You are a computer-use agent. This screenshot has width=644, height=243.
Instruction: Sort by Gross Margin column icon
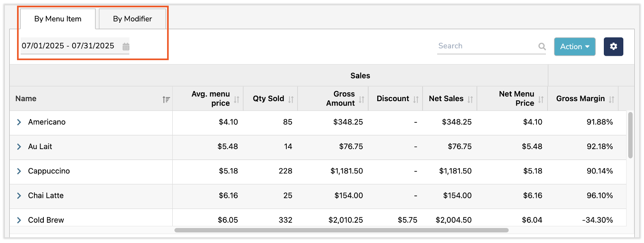pyautogui.click(x=611, y=99)
